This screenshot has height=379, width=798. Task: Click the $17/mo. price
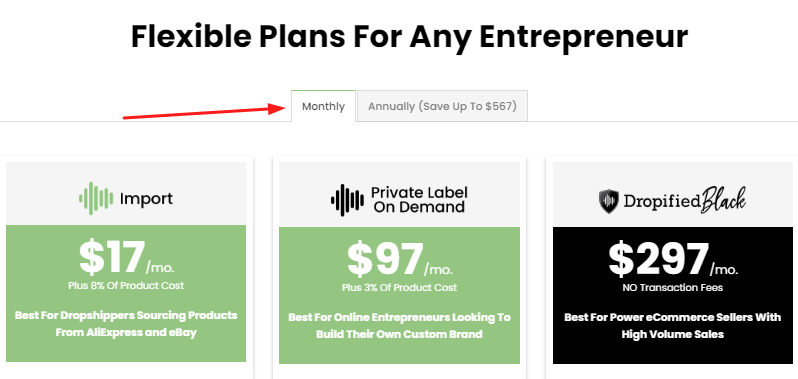click(x=127, y=257)
